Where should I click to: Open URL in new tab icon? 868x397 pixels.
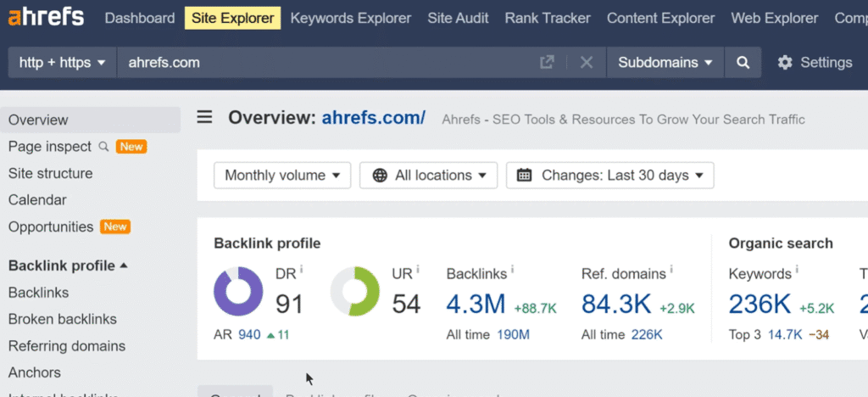click(547, 63)
